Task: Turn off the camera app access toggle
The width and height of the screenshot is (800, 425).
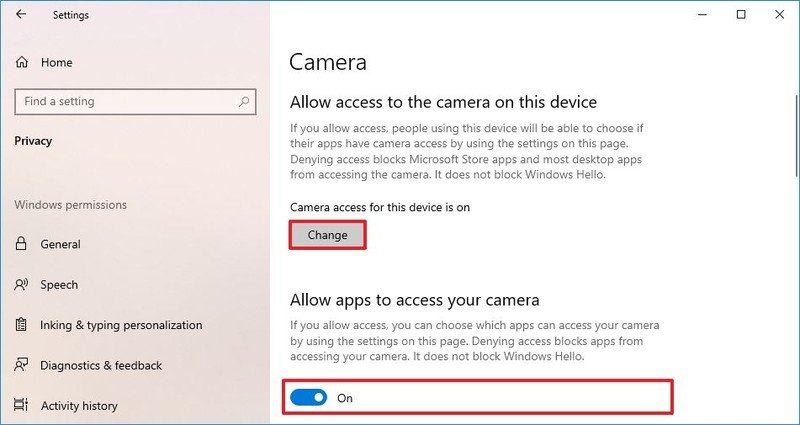Action: [x=309, y=397]
